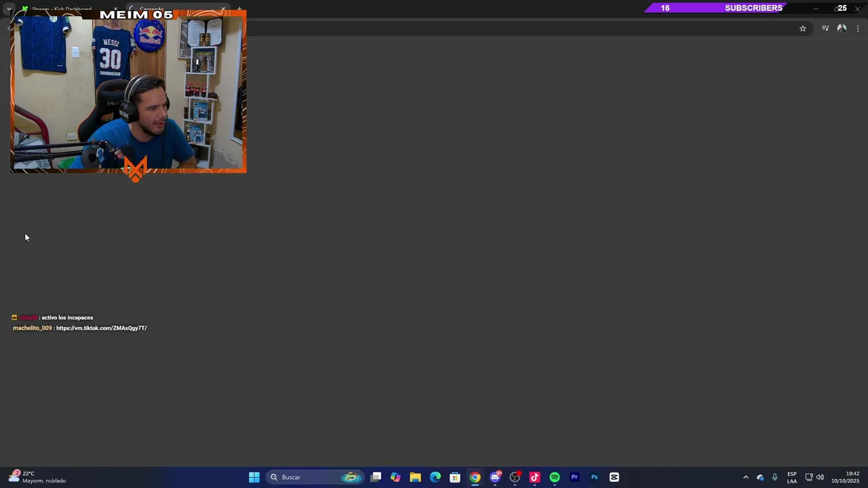Open Spotify from the taskbar
The image size is (868, 488).
tap(555, 477)
